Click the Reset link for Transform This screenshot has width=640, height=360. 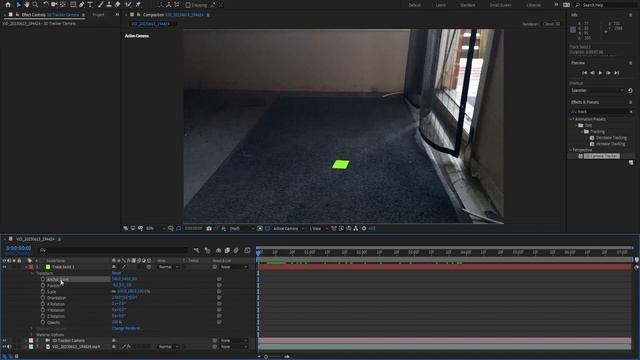coord(116,273)
